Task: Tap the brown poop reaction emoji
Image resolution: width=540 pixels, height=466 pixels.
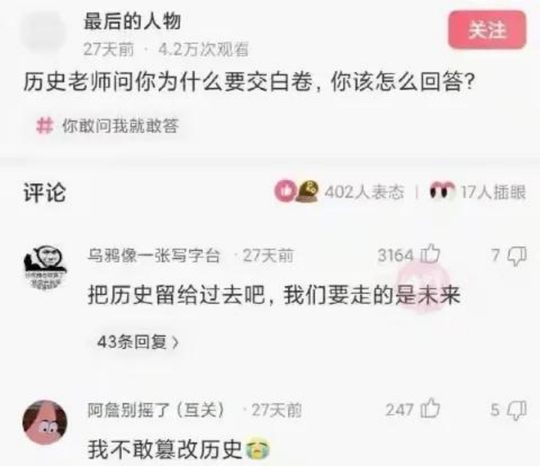Action: pos(308,191)
